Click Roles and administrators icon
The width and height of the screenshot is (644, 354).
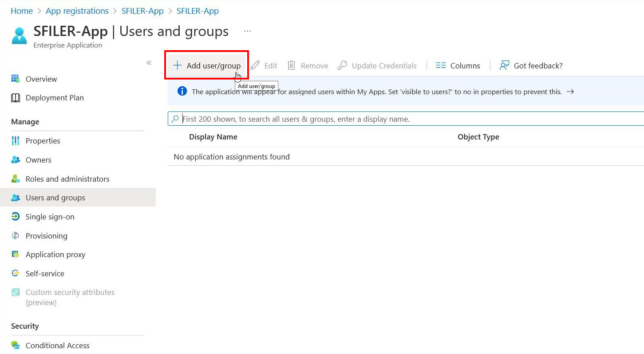pyautogui.click(x=16, y=179)
